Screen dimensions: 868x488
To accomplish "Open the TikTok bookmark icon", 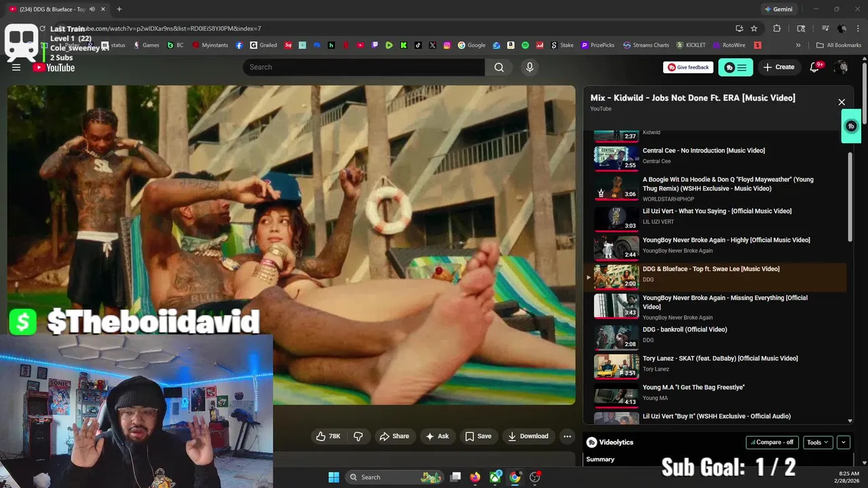I will 418,45.
